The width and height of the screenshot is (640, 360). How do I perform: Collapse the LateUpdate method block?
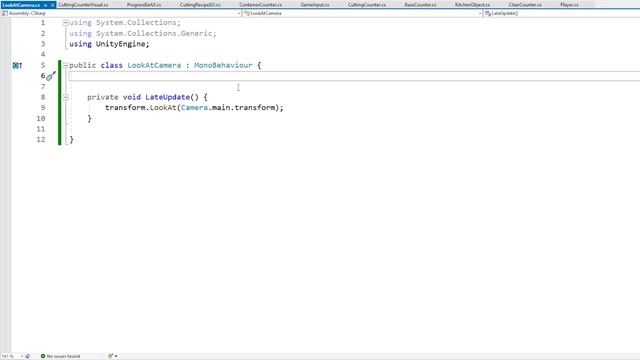[65, 97]
